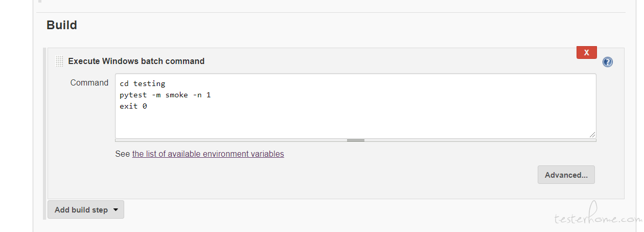
Task: Click the 'Execute Windows batch command' title
Action: pyautogui.click(x=136, y=61)
